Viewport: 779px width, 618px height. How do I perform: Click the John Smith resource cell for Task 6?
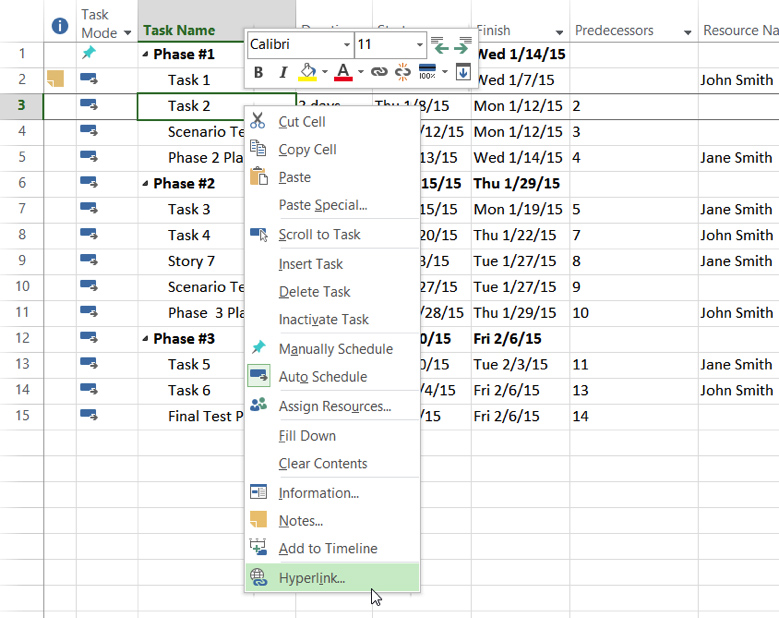736,390
